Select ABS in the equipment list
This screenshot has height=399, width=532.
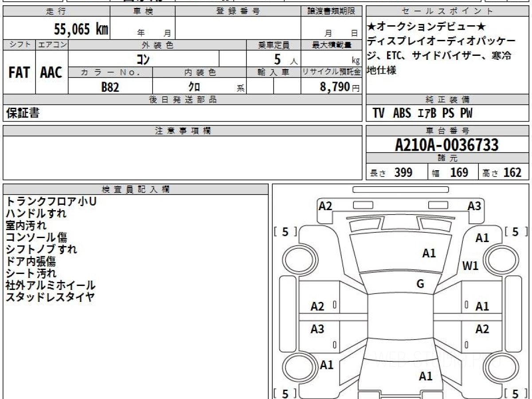click(x=402, y=113)
